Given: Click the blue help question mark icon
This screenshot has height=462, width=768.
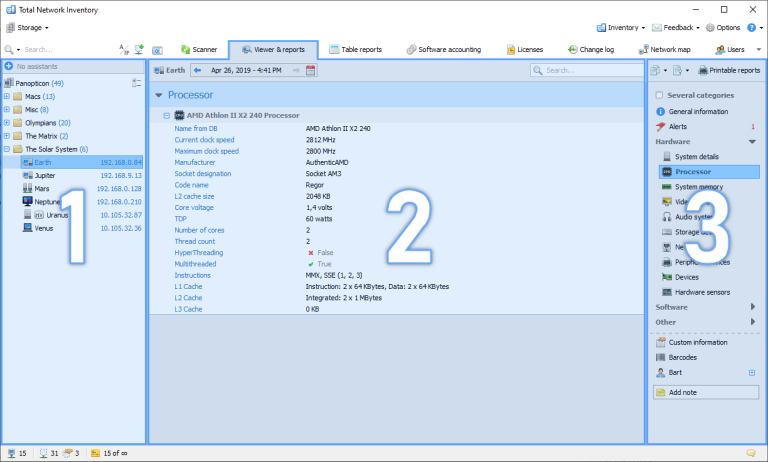Looking at the screenshot, I should click(x=751, y=28).
